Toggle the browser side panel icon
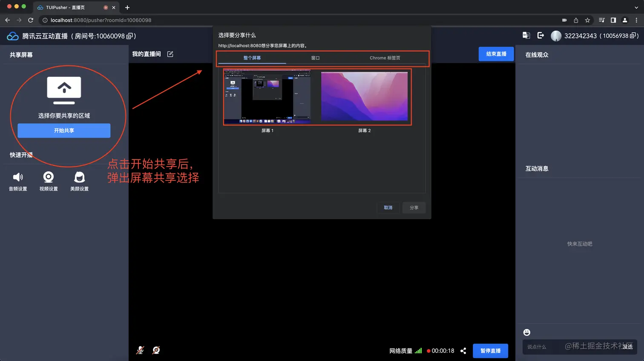Screen dimensions: 644x361 (x=613, y=20)
